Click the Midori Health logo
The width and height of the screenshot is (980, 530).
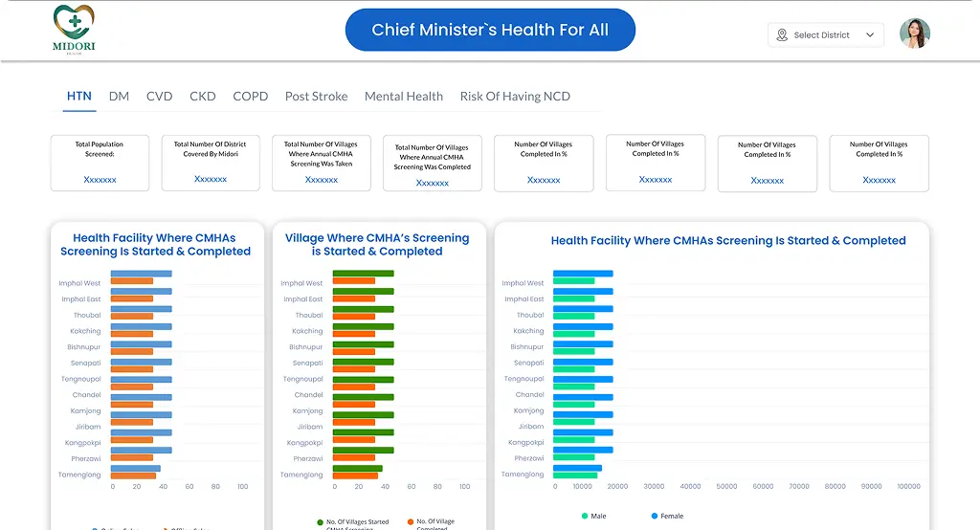74,30
